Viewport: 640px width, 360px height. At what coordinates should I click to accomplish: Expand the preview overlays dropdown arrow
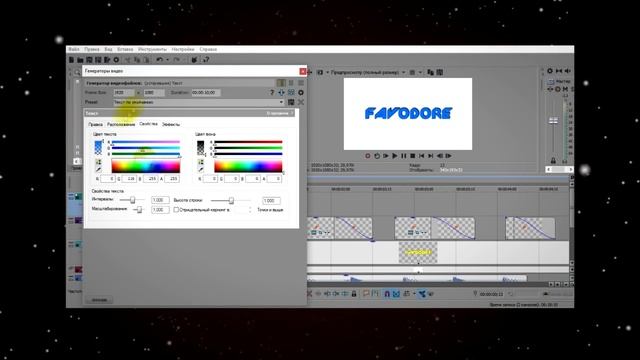coord(420,72)
